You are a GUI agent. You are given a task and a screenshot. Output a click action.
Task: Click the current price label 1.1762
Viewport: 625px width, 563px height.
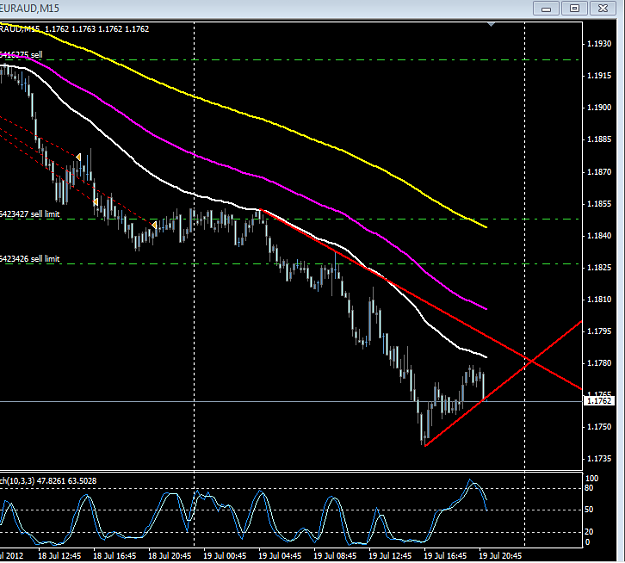[x=599, y=401]
